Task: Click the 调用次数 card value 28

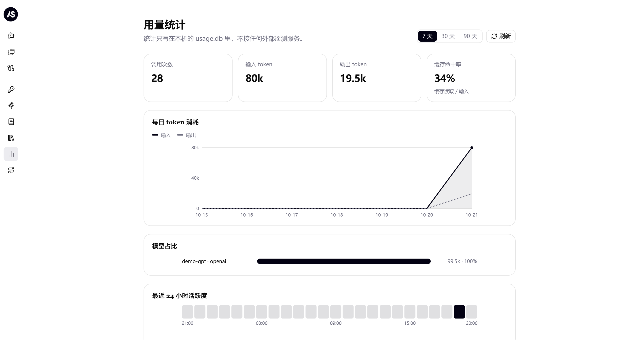Action: [157, 78]
